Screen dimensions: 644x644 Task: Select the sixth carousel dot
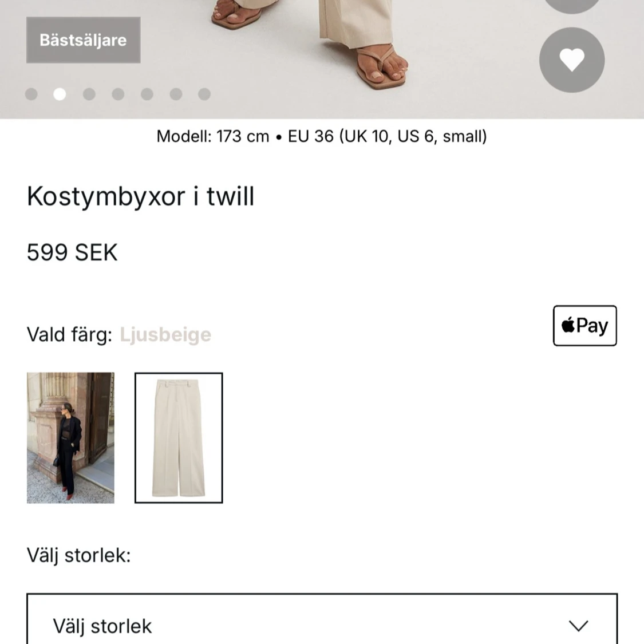(x=176, y=94)
